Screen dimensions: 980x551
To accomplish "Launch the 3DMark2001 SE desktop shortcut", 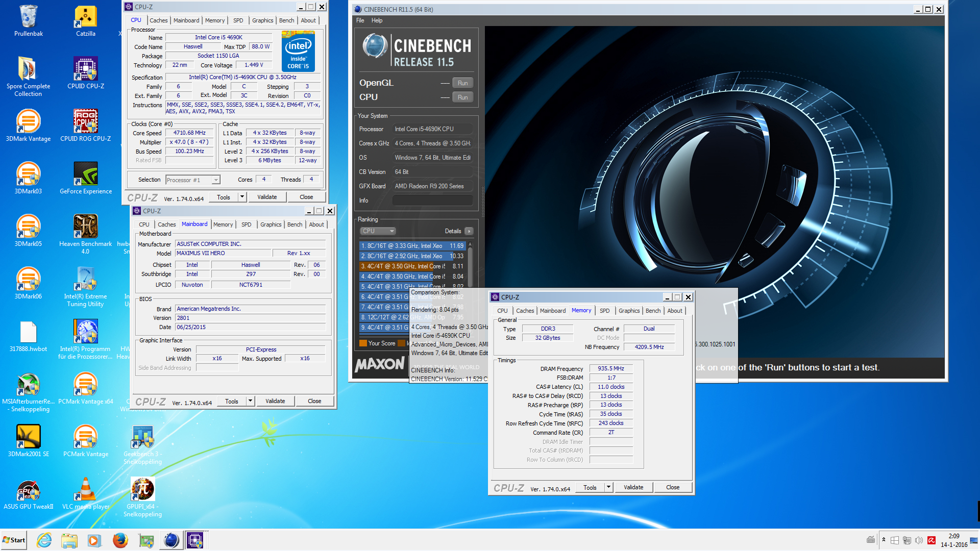I will [x=29, y=440].
